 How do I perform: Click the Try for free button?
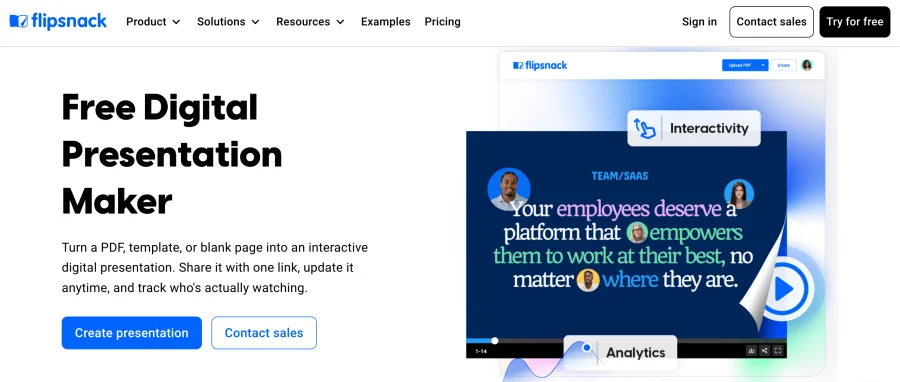pyautogui.click(x=855, y=22)
